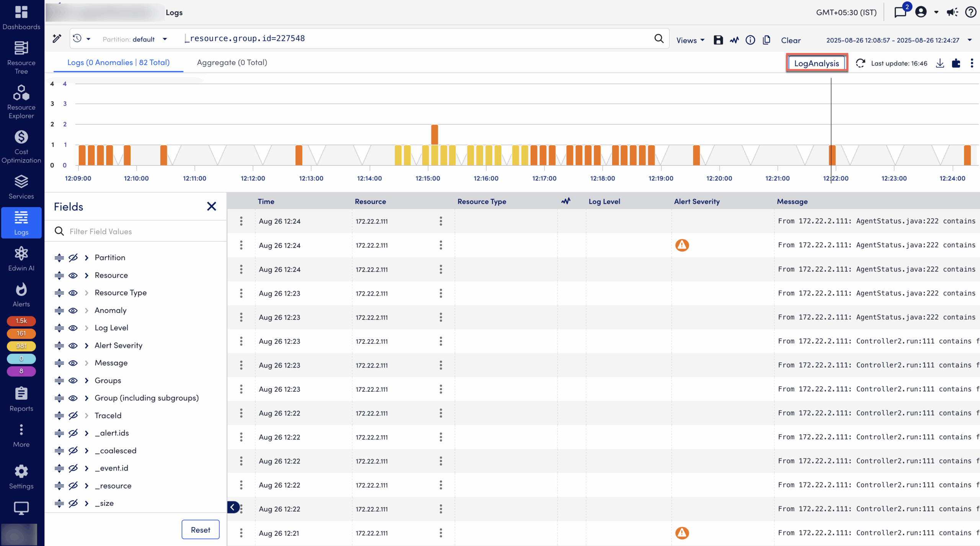Click the Reset button in Fields panel
The image size is (980, 546).
coord(200,530)
